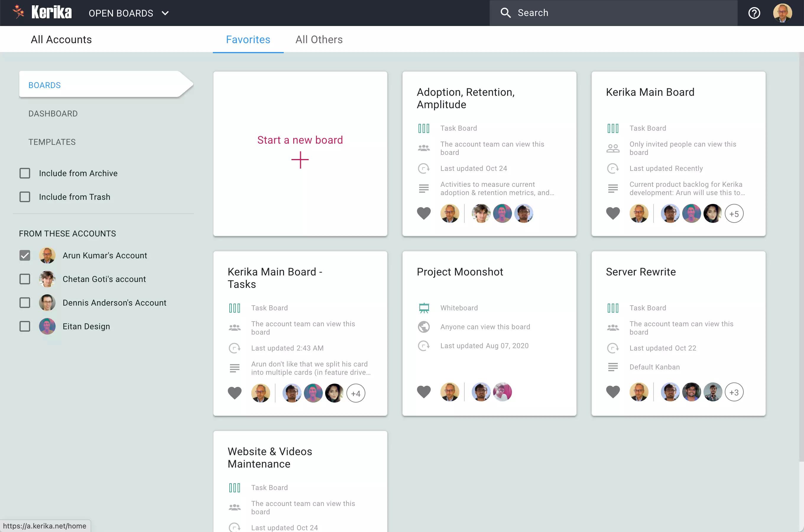Check Chetan Goti's account checkbox

[25, 279]
